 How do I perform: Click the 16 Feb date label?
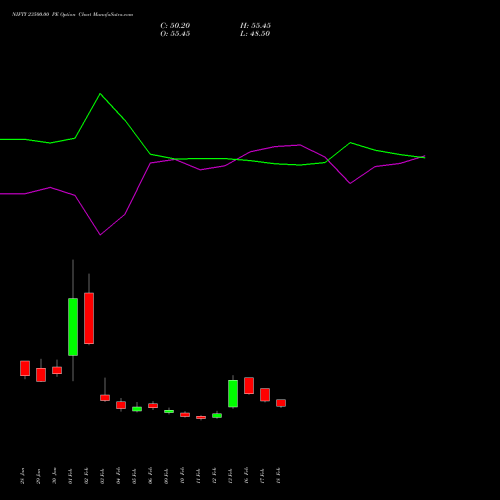click(x=246, y=476)
